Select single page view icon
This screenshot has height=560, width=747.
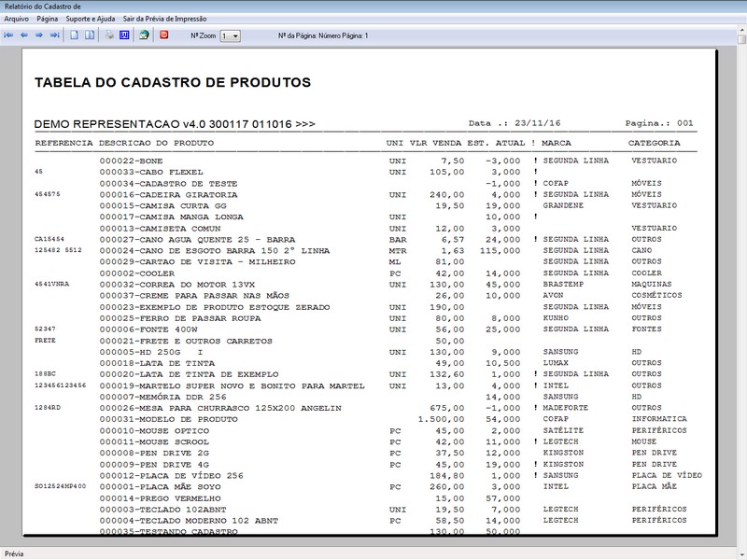coord(75,35)
